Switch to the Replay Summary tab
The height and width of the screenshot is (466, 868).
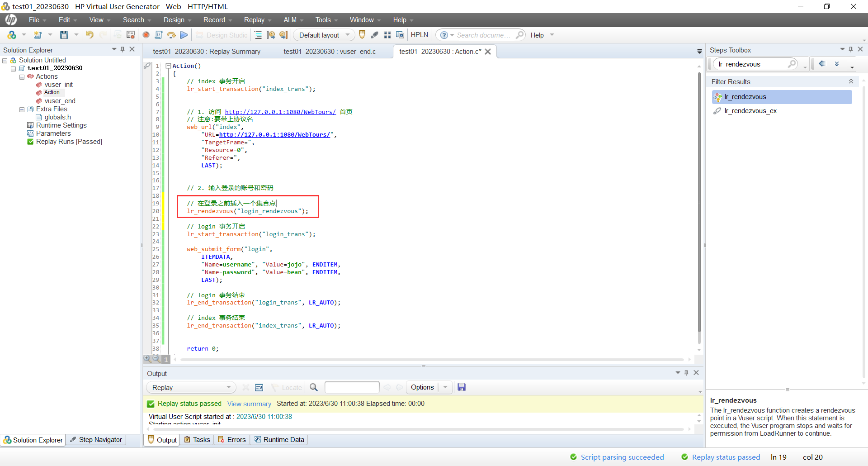click(207, 52)
